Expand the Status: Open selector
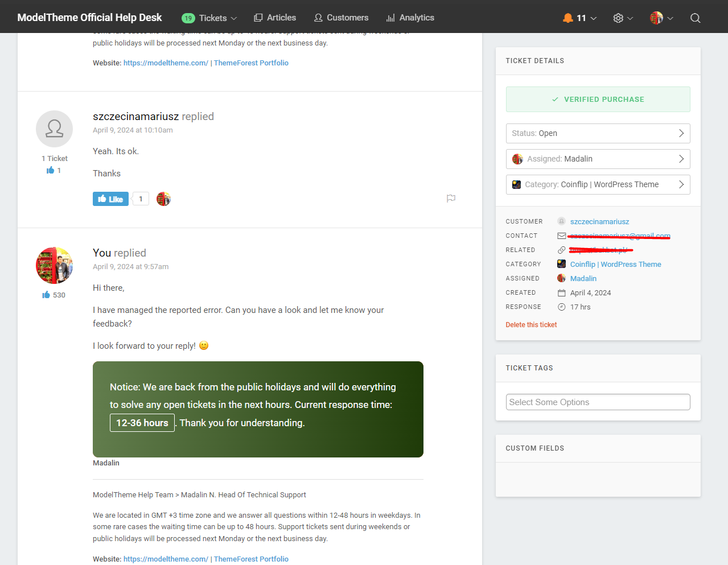The image size is (728, 565). coord(598,133)
